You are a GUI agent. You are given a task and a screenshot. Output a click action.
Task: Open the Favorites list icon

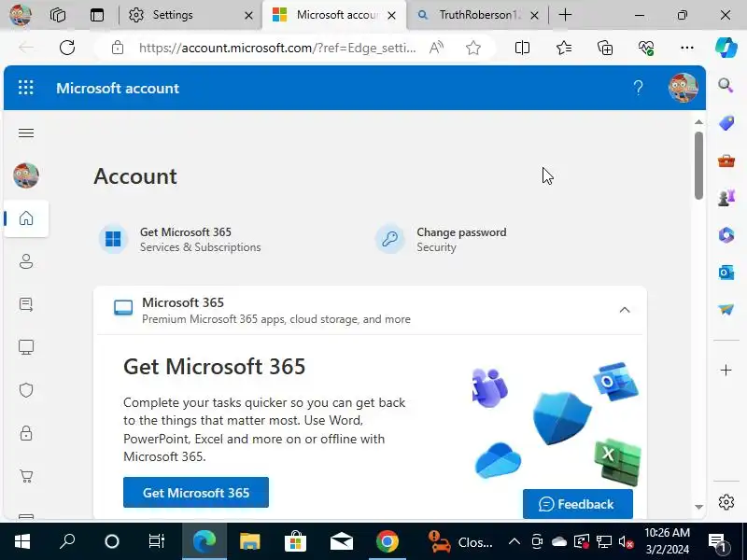[564, 48]
